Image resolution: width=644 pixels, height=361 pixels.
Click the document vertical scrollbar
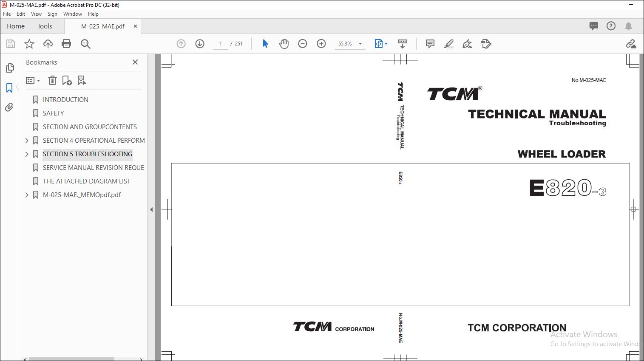[x=641, y=207]
